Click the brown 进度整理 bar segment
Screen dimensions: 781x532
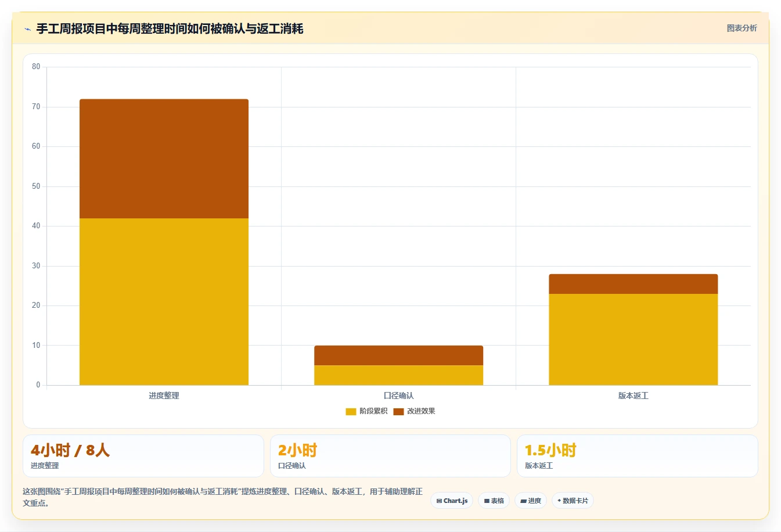(x=164, y=159)
